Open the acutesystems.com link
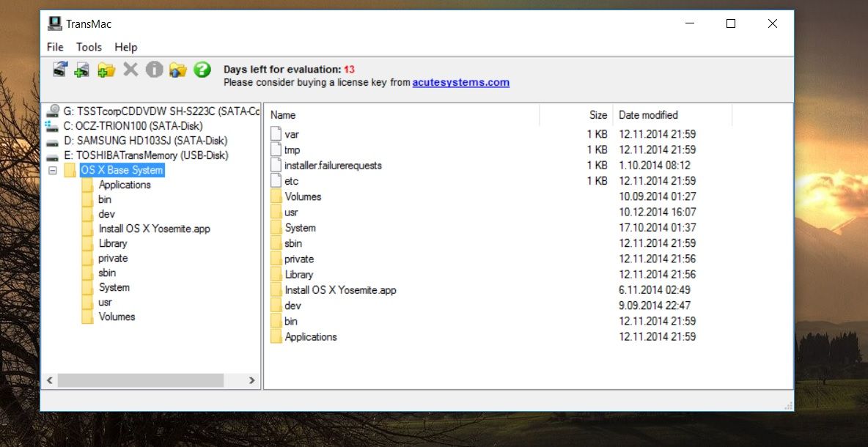 click(460, 82)
